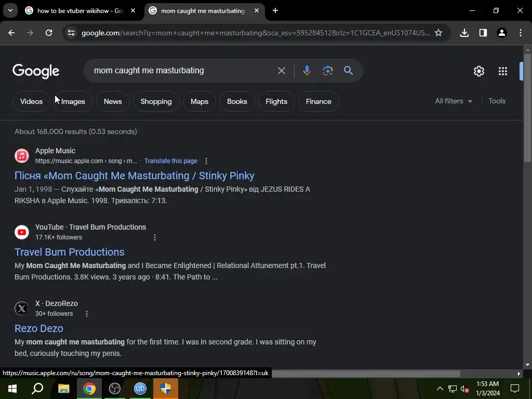This screenshot has width=532, height=399.
Task: Select the Finance filter
Action: click(x=318, y=101)
